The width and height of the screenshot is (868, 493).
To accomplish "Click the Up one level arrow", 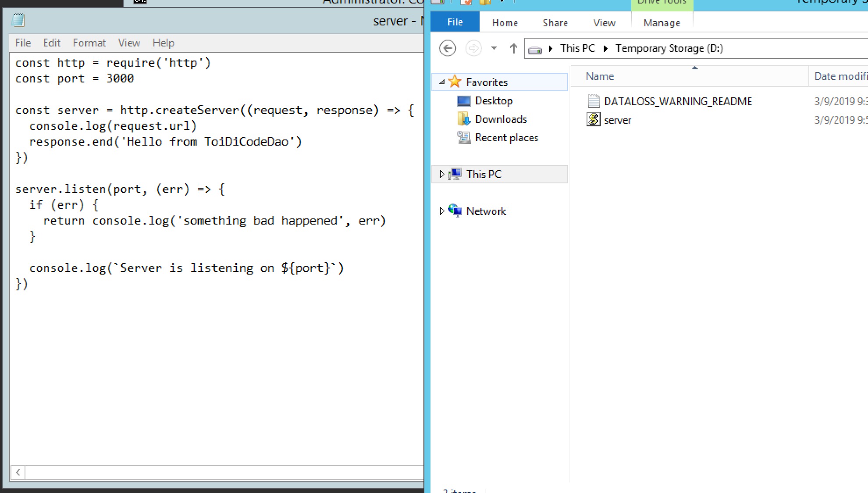I will (x=513, y=48).
